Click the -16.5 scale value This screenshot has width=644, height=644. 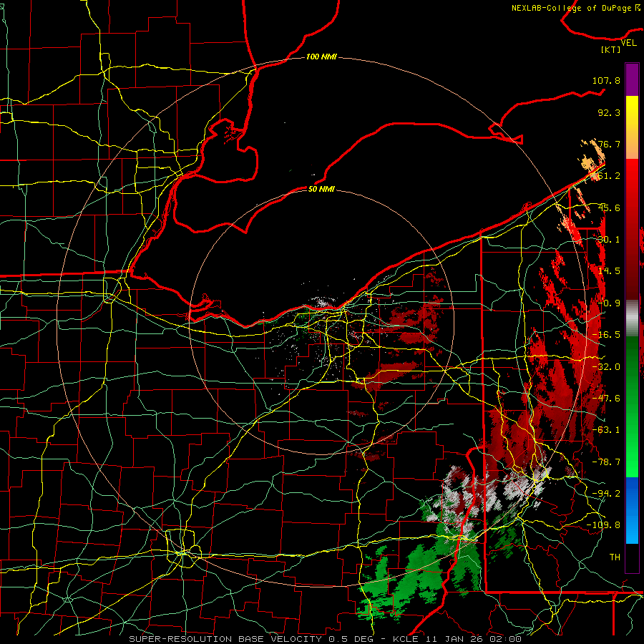606,335
